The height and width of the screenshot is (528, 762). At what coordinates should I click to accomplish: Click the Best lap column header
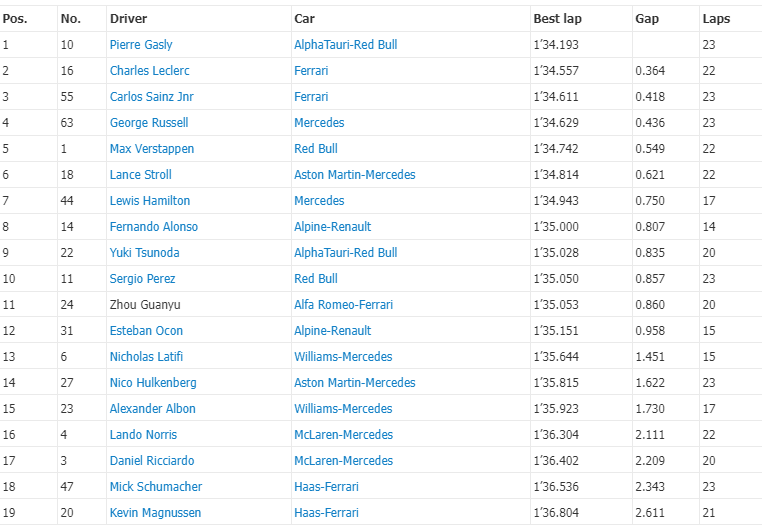557,19
